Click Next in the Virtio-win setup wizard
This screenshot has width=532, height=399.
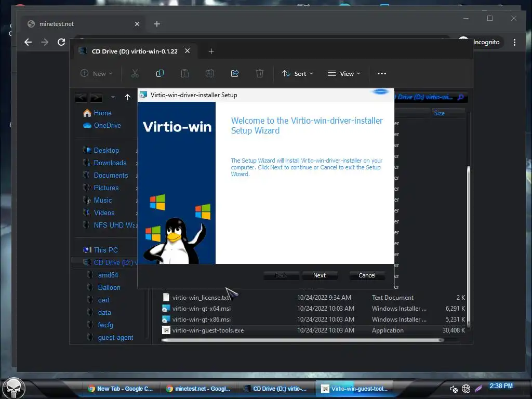click(320, 275)
